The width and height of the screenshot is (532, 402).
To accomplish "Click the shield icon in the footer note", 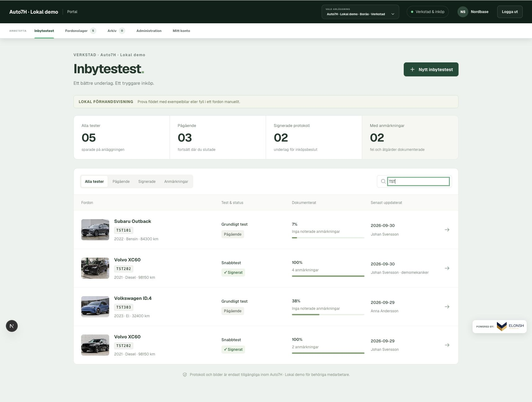I will [185, 375].
